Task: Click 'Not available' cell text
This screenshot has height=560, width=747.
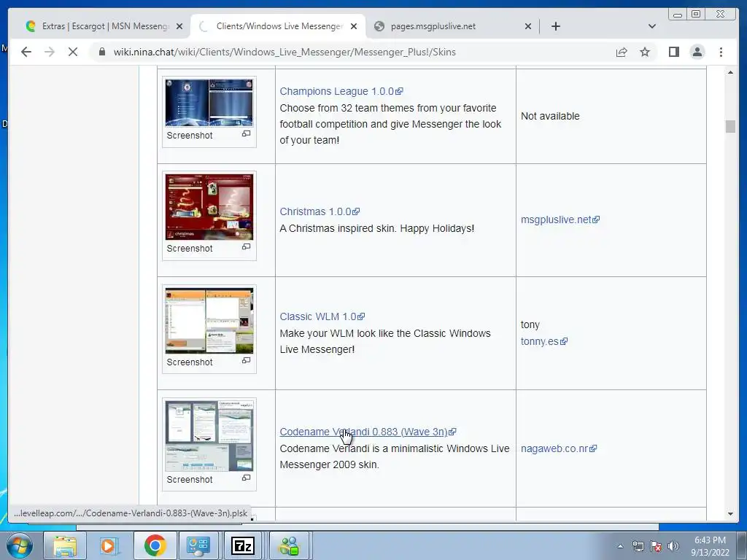Action: (550, 116)
